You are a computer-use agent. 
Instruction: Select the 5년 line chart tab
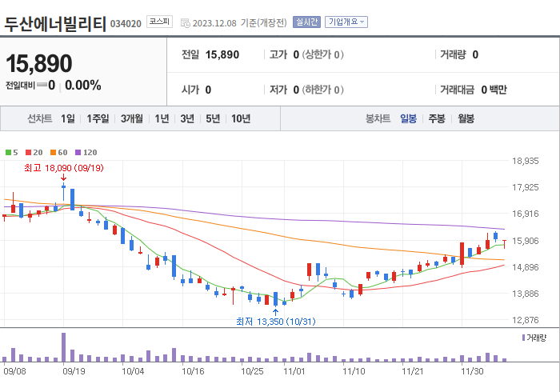click(213, 118)
